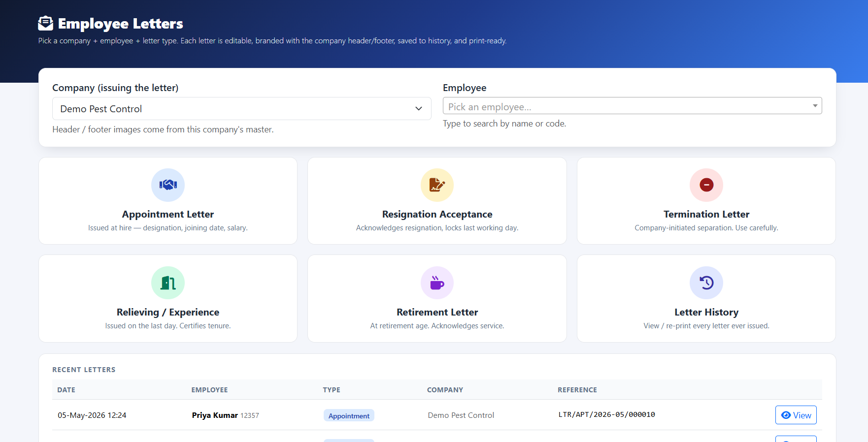The height and width of the screenshot is (442, 868).
Task: Click 'Header / footer images' help text
Action: (x=163, y=129)
